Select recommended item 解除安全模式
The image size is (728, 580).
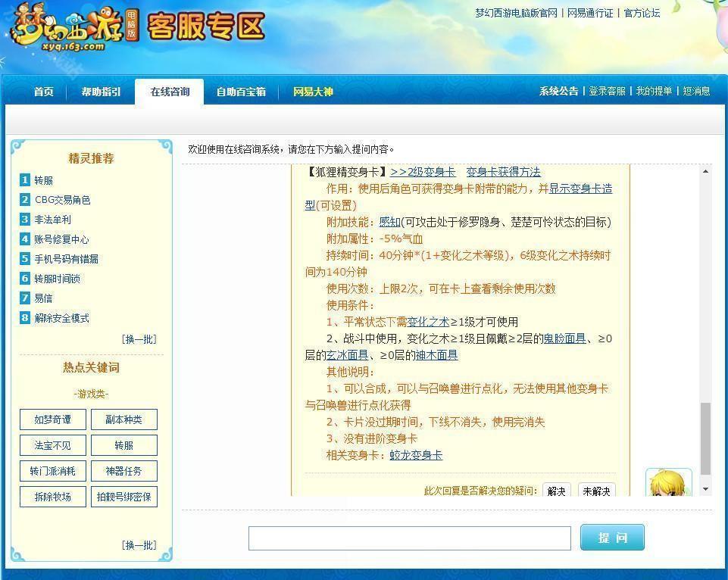point(62,318)
